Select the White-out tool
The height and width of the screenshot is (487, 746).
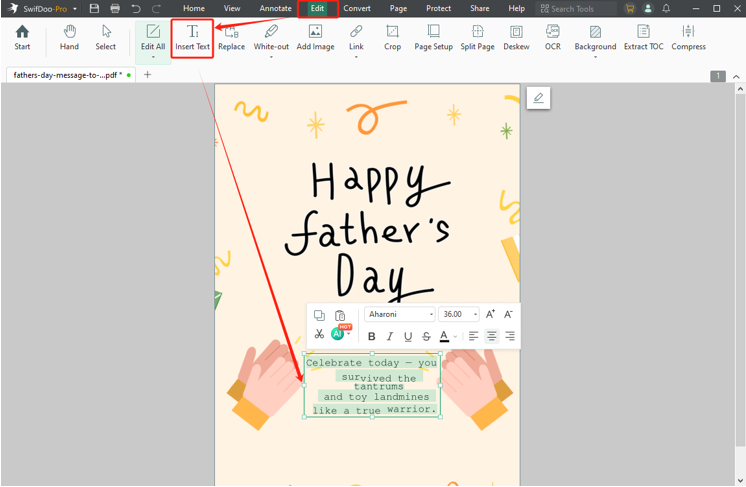271,38
